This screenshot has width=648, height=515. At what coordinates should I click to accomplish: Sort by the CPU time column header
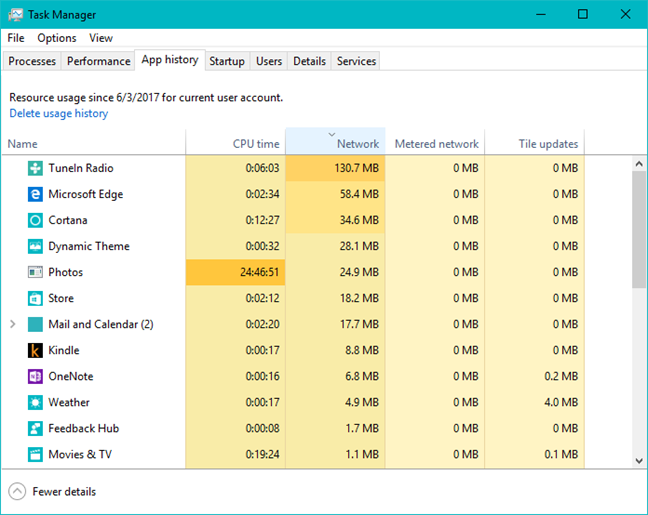[x=236, y=142]
